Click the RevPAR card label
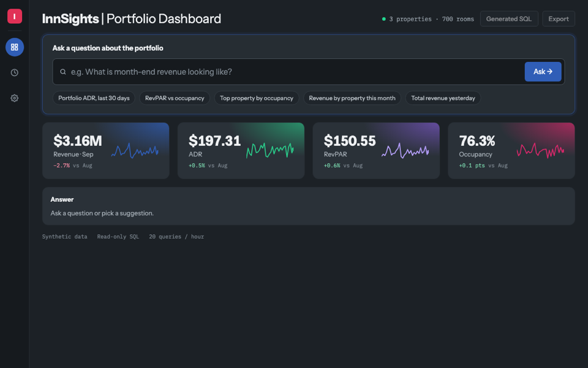 click(x=335, y=155)
